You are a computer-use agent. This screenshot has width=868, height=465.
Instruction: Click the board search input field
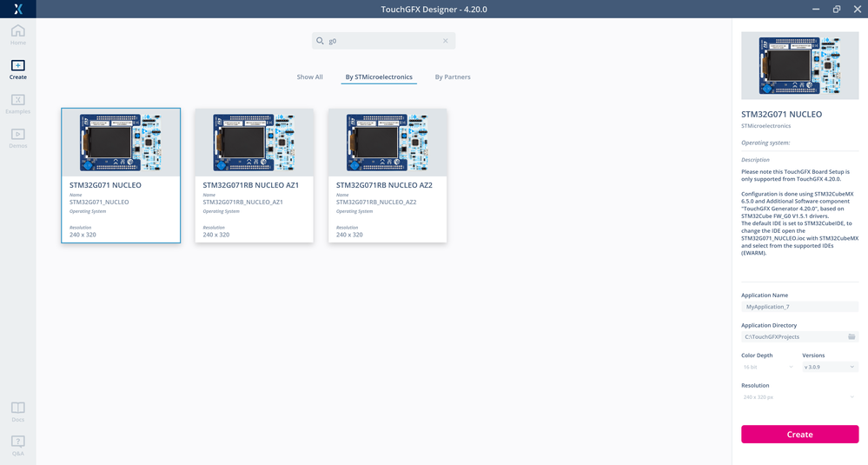click(x=384, y=40)
